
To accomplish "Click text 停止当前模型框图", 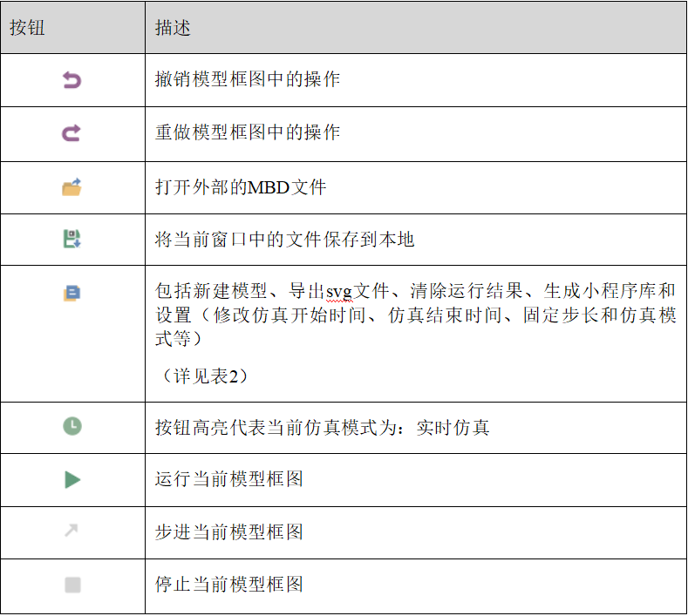I will tap(229, 585).
